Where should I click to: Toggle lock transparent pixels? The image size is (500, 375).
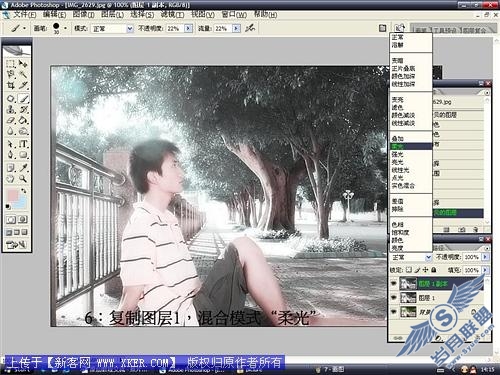(409, 269)
